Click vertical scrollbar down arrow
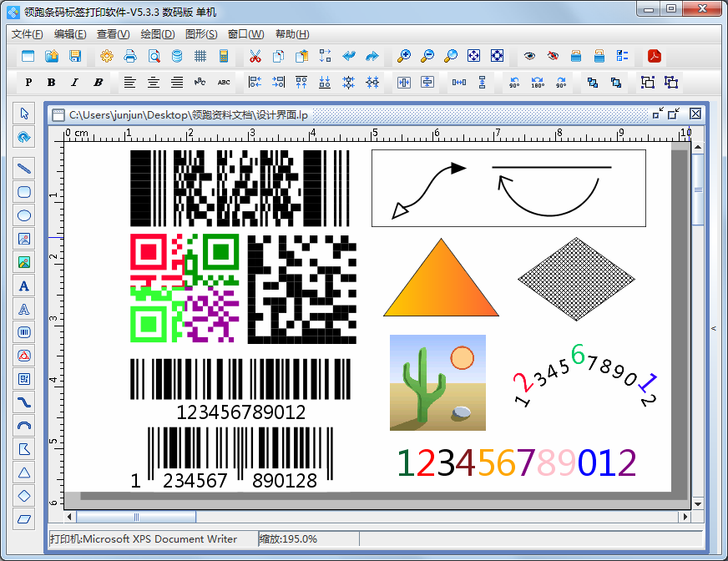This screenshot has height=561, width=728. pyautogui.click(x=698, y=504)
